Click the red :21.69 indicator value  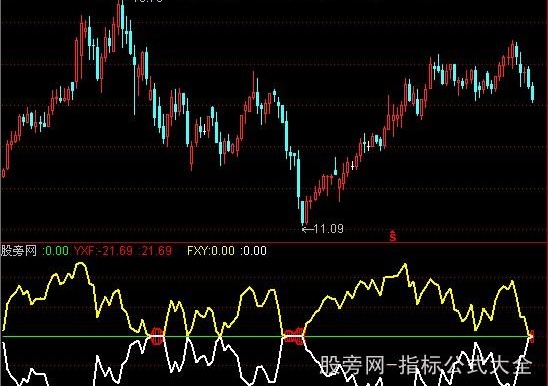tap(156, 251)
